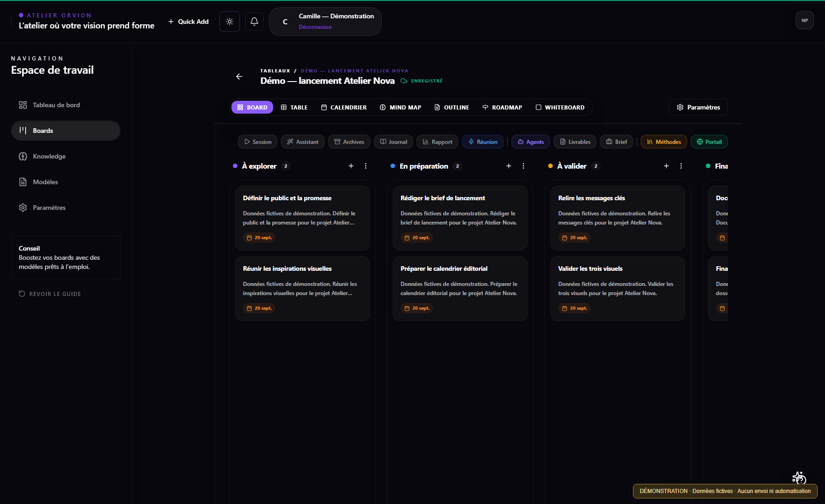Open the card Définir le public et la promesse
The image size is (825, 504).
pyautogui.click(x=302, y=218)
